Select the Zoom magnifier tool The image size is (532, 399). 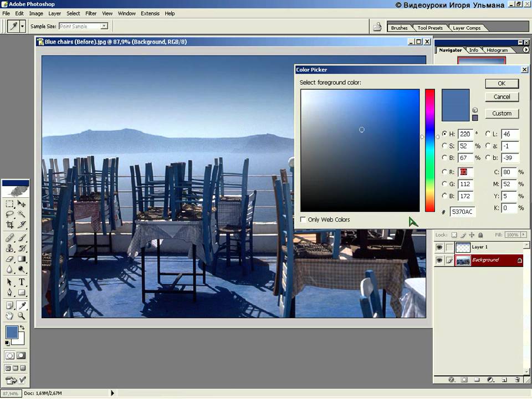coord(22,316)
